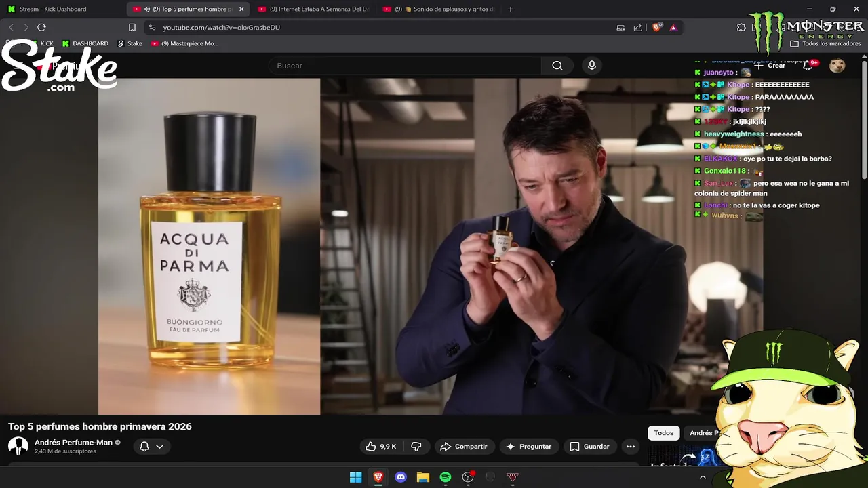Viewport: 868px width, 488px height.
Task: Open the three-dot more actions menu
Action: [x=631, y=447]
